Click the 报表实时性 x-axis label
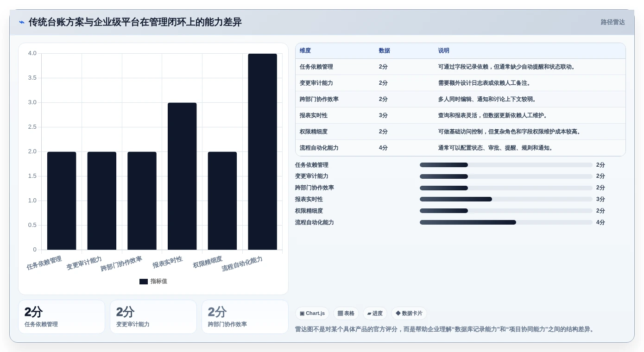This screenshot has width=644, height=352. [168, 262]
